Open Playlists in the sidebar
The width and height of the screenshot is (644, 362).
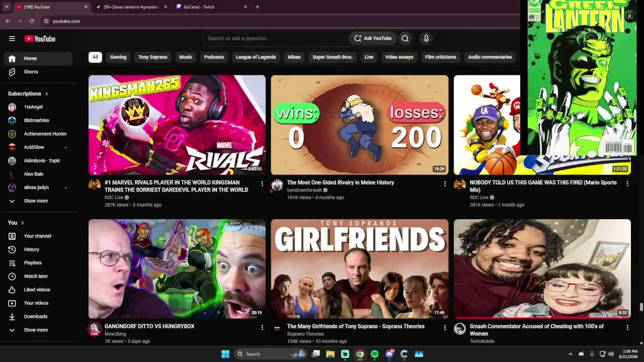click(38, 263)
